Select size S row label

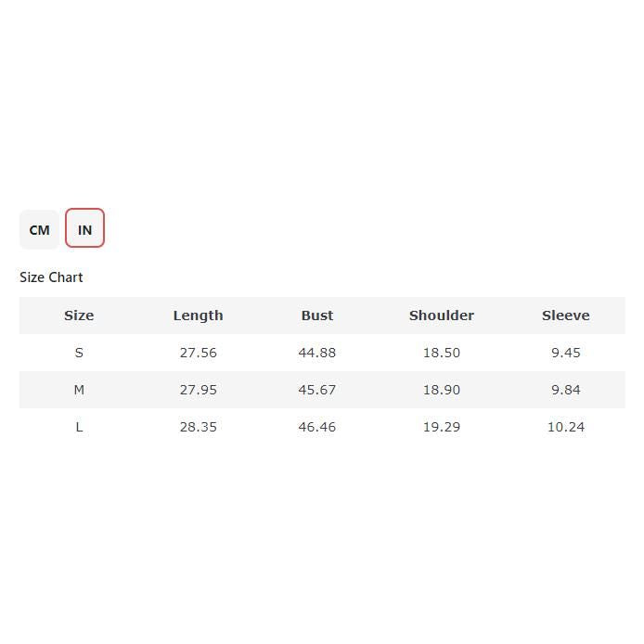pos(79,353)
